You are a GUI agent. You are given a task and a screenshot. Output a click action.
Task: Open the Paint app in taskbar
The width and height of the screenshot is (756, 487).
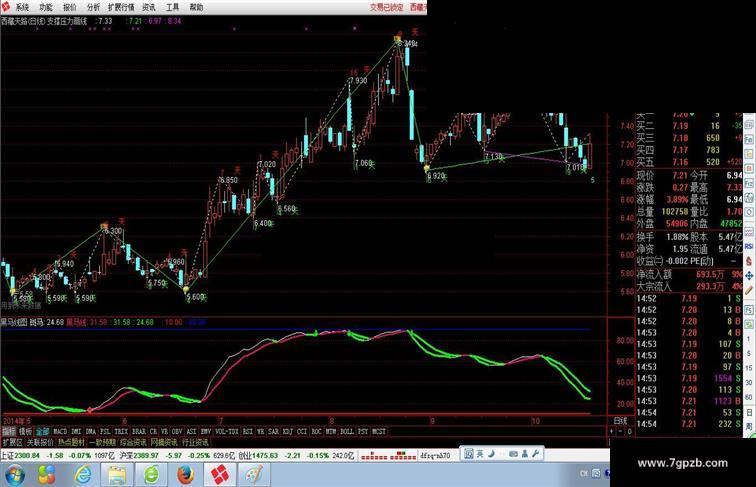tap(254, 475)
